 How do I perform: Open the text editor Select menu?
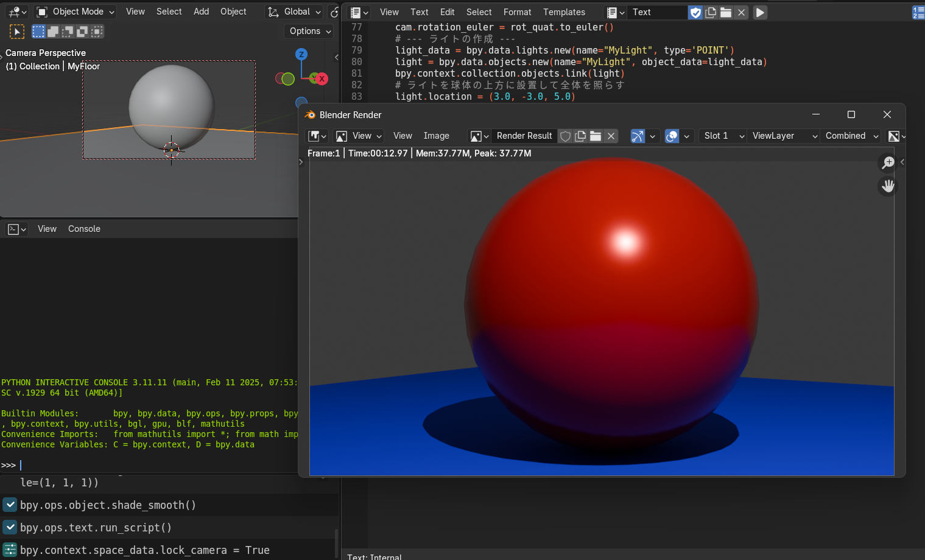(479, 12)
